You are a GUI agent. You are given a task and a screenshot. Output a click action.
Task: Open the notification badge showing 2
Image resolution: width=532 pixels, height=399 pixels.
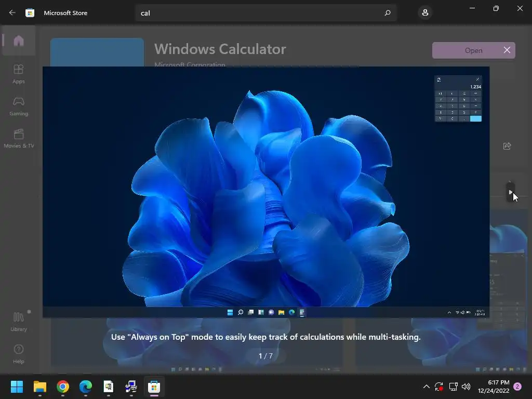click(x=517, y=387)
